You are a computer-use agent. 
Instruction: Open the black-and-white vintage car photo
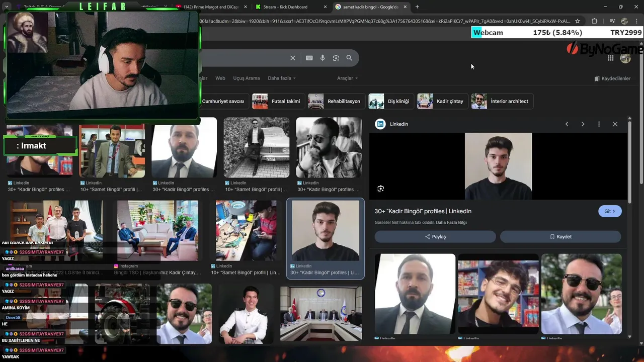tap(257, 147)
